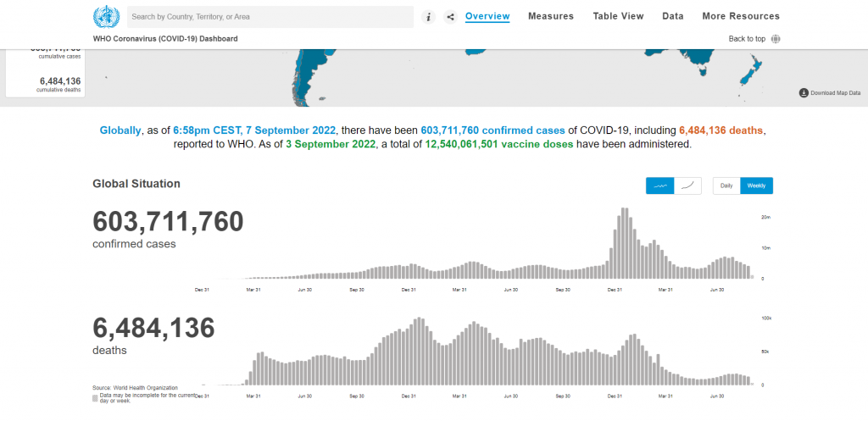The width and height of the screenshot is (868, 421).
Task: Open the Data menu item
Action: [x=673, y=16]
